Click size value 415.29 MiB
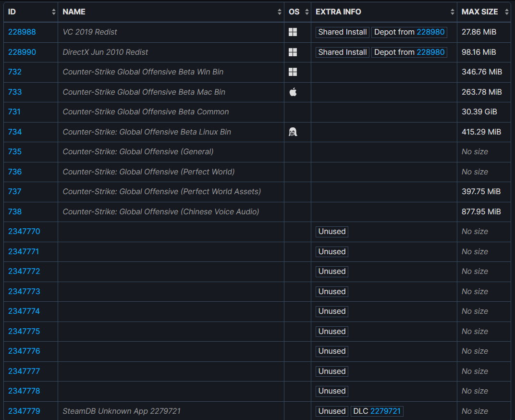Screen dimensions: 515x420 coord(481,132)
